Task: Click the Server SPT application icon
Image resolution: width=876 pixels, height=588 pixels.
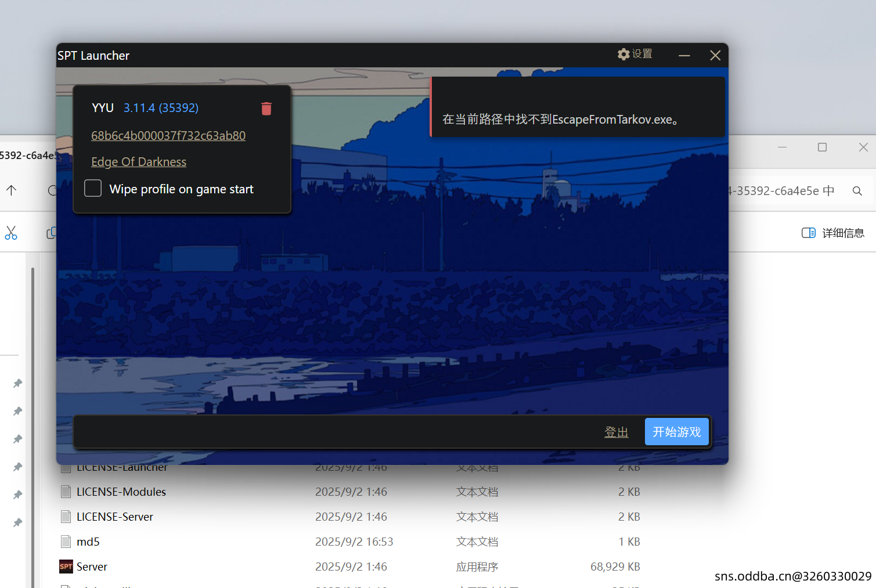Action: click(x=66, y=567)
